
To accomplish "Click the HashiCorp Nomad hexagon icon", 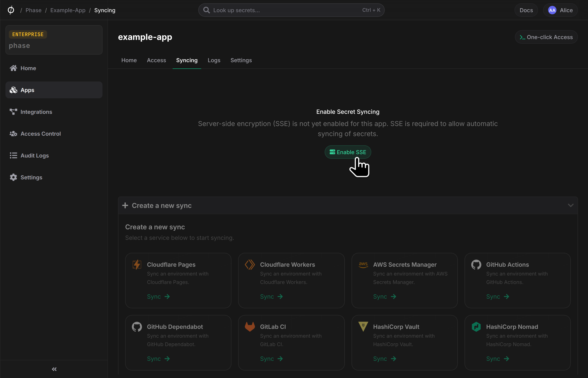I will (x=476, y=327).
